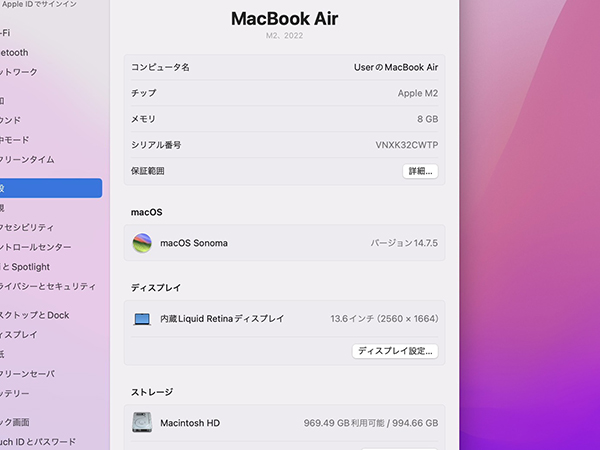The height and width of the screenshot is (450, 600).
Task: Open 集中モード in the sidebar
Action: (x=15, y=140)
